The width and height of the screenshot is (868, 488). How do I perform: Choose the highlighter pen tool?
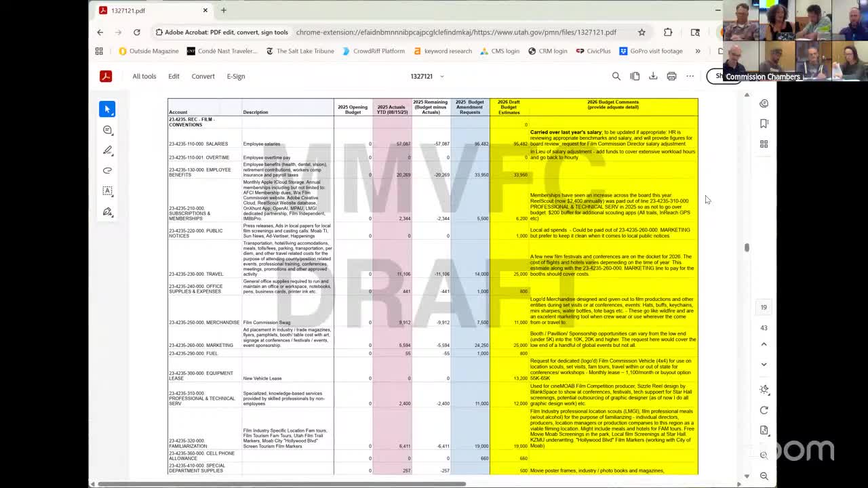(x=107, y=150)
